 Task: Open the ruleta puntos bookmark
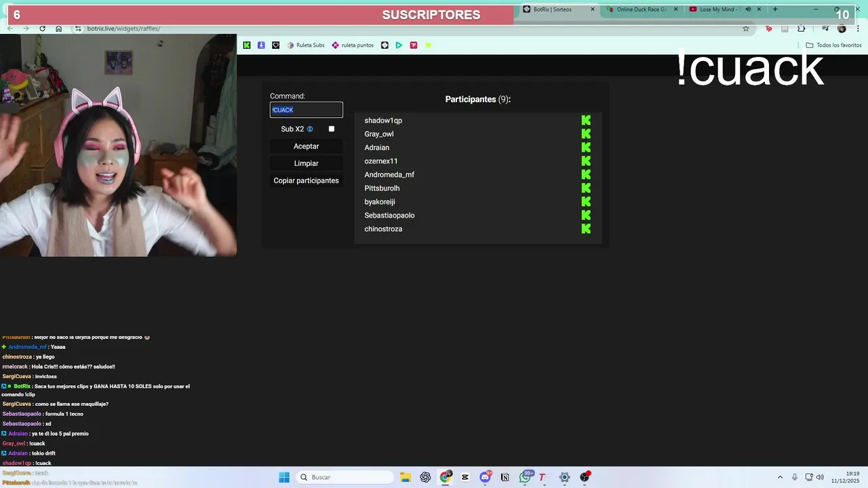click(x=353, y=45)
